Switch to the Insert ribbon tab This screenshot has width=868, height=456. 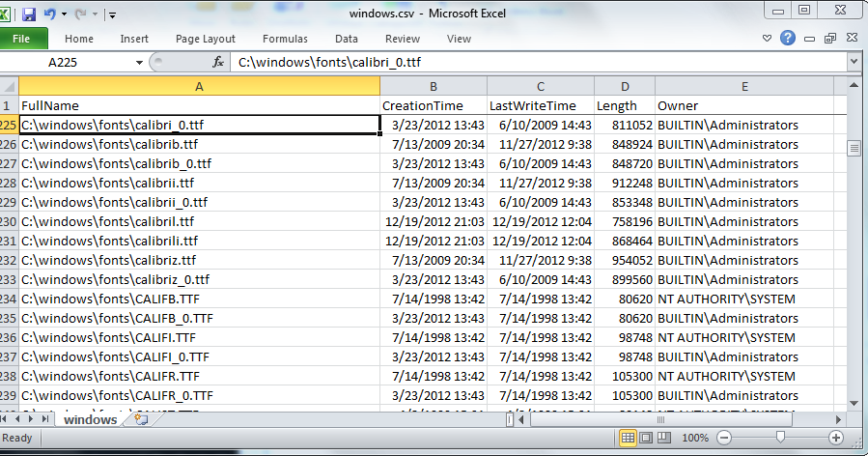(134, 39)
